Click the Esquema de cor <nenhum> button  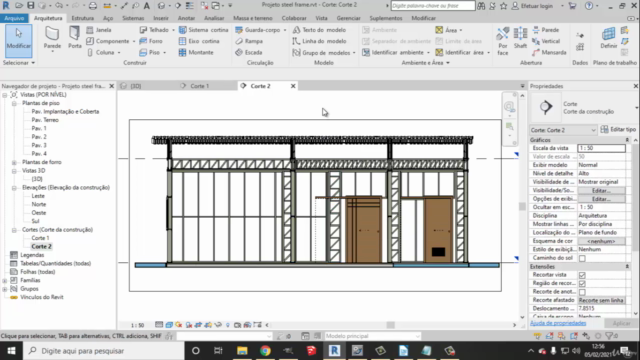601,241
